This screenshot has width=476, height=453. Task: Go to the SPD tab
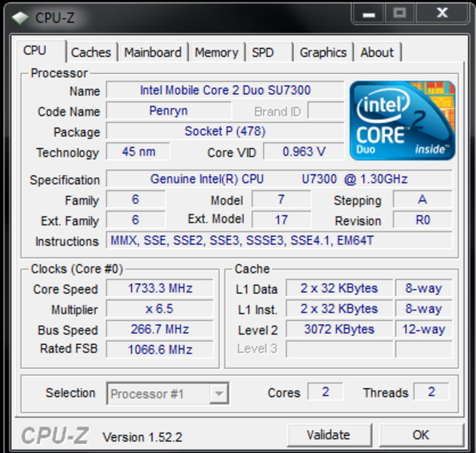[x=269, y=53]
